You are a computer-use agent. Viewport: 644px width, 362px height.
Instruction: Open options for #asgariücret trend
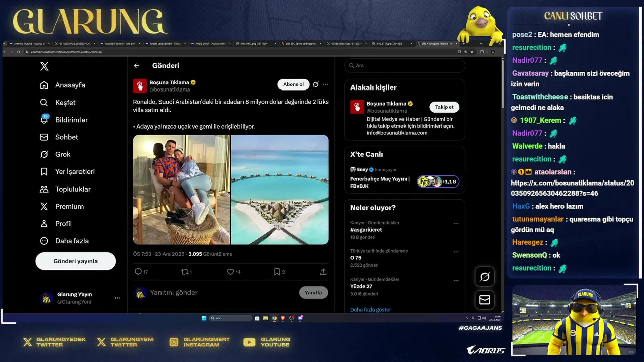tap(456, 224)
